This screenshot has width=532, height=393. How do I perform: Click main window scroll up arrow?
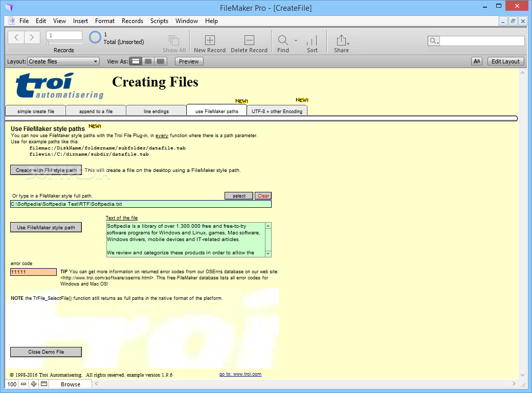(522, 73)
